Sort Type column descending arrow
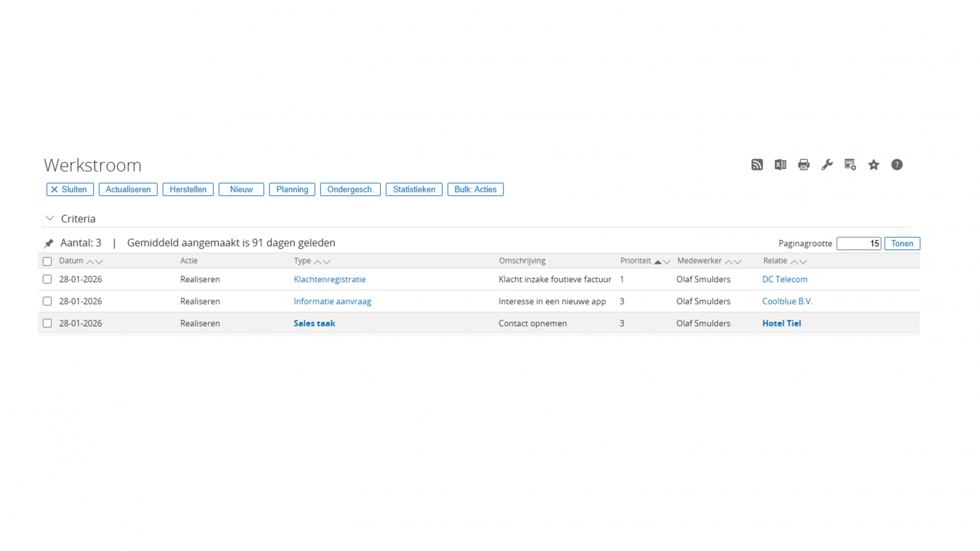This screenshot has width=980, height=551. [326, 262]
